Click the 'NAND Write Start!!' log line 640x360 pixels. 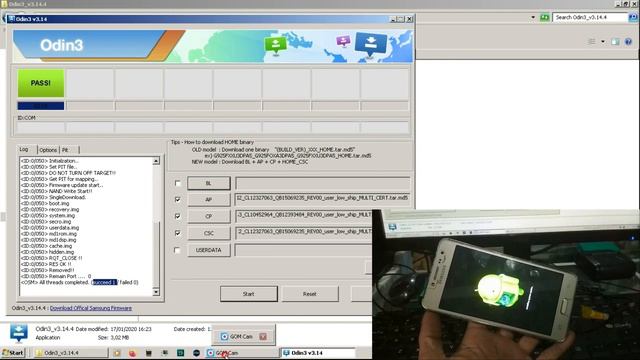[x=56, y=191]
